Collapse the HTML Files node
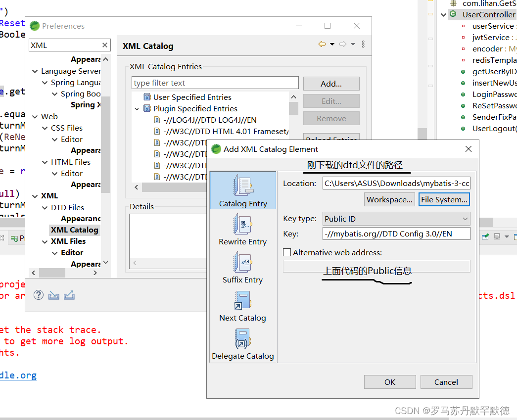The width and height of the screenshot is (517, 420). (x=45, y=162)
